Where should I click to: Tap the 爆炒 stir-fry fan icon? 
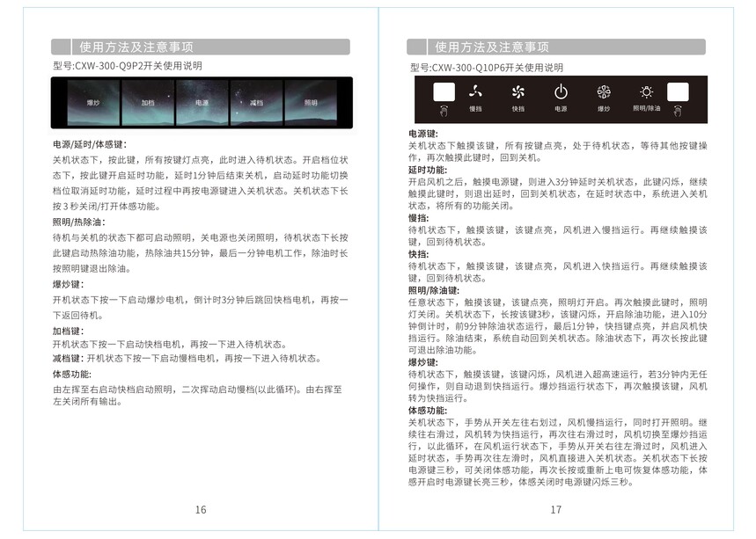pyautogui.click(x=604, y=91)
